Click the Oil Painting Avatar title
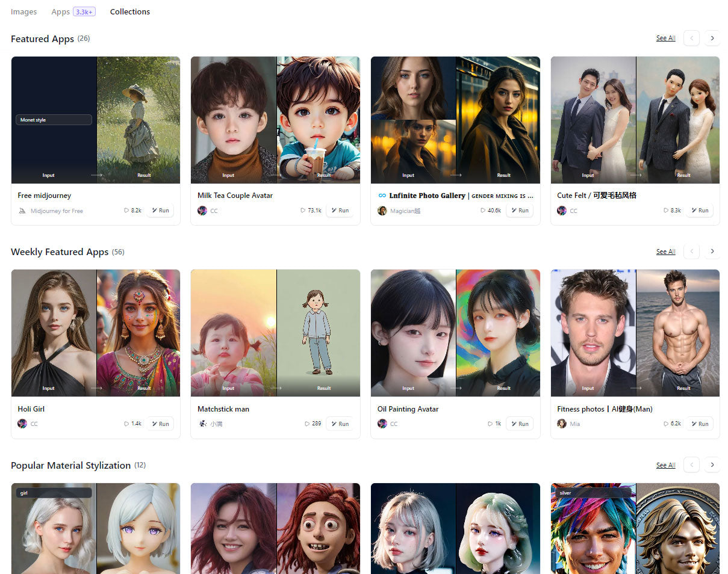Viewport: 728px width, 574px height. coord(408,409)
